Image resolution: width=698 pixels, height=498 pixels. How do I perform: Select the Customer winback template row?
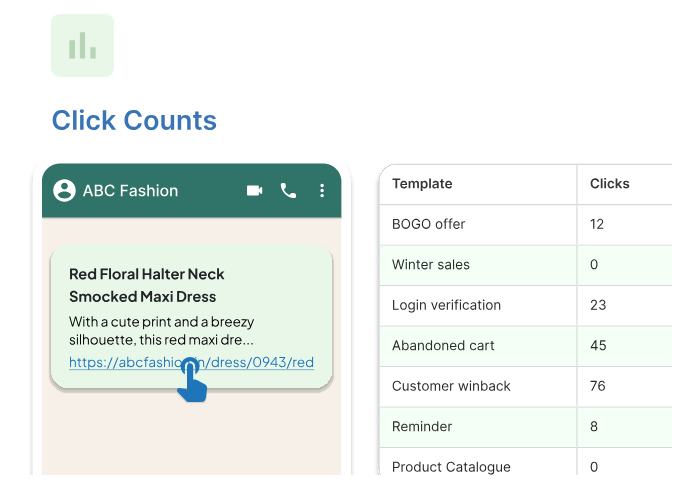tap(526, 386)
